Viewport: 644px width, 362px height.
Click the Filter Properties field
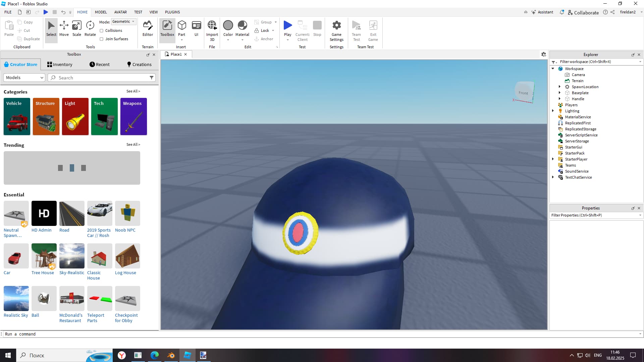tap(596, 215)
